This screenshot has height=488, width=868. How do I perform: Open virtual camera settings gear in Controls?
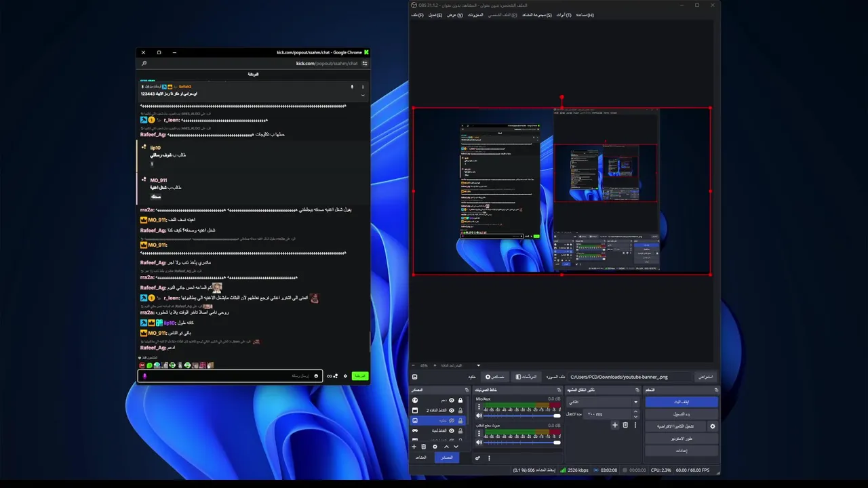(x=712, y=426)
